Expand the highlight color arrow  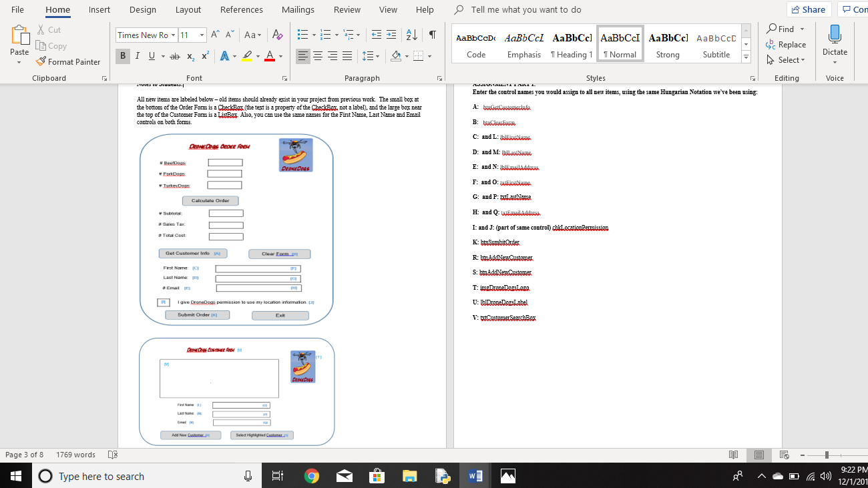click(257, 56)
